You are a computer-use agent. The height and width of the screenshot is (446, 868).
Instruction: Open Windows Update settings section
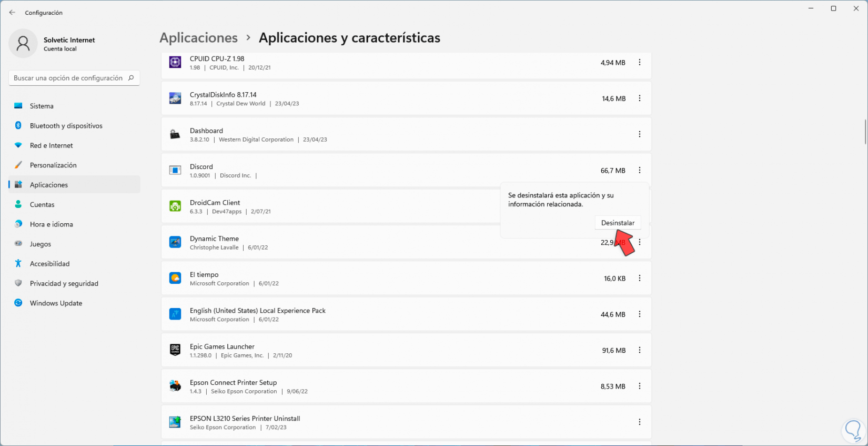(56, 303)
